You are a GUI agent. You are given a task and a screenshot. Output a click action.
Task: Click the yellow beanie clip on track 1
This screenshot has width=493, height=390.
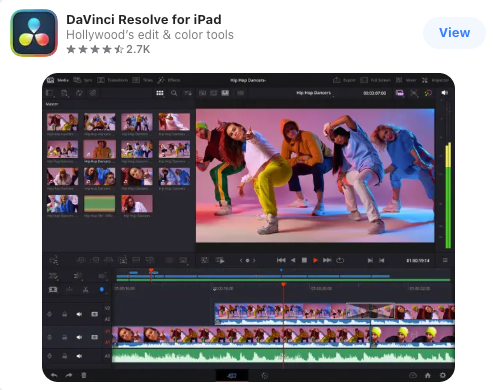click(413, 337)
